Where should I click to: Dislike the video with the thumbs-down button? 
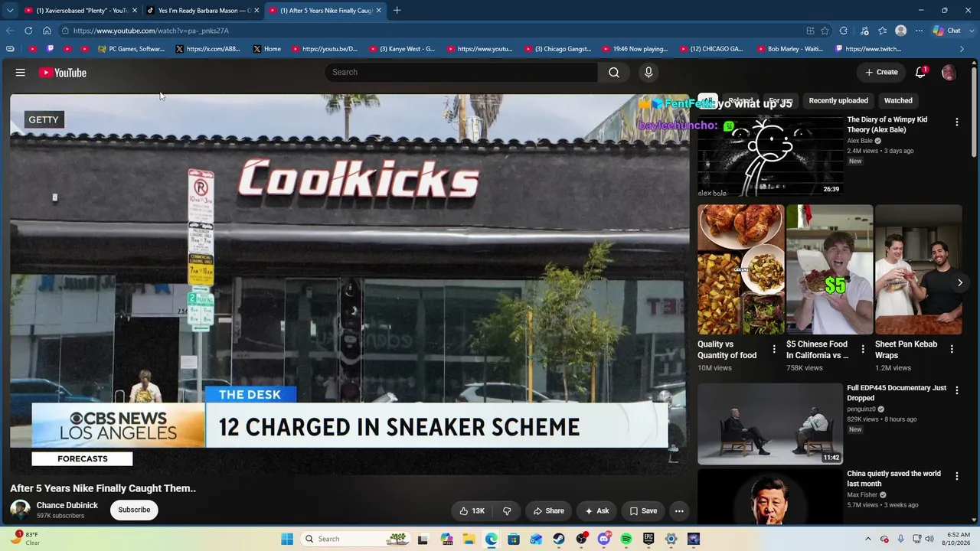tap(507, 511)
